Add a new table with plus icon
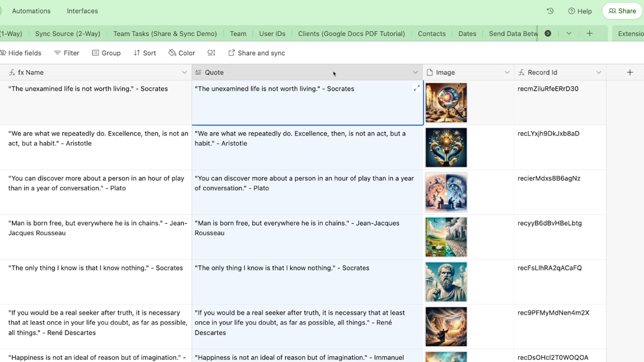644x362 pixels. 590,33
